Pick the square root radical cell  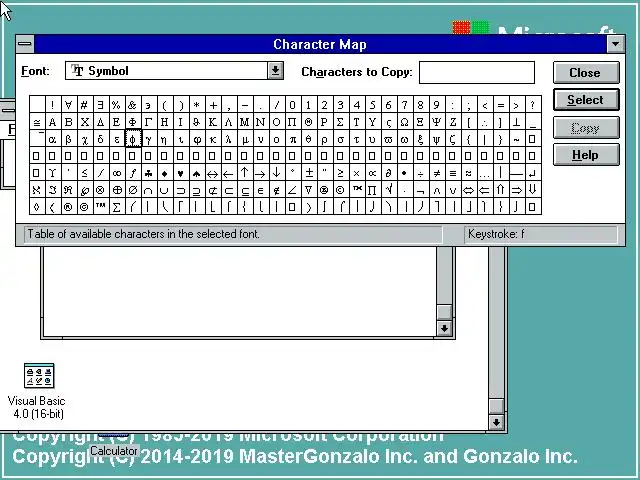(x=388, y=190)
